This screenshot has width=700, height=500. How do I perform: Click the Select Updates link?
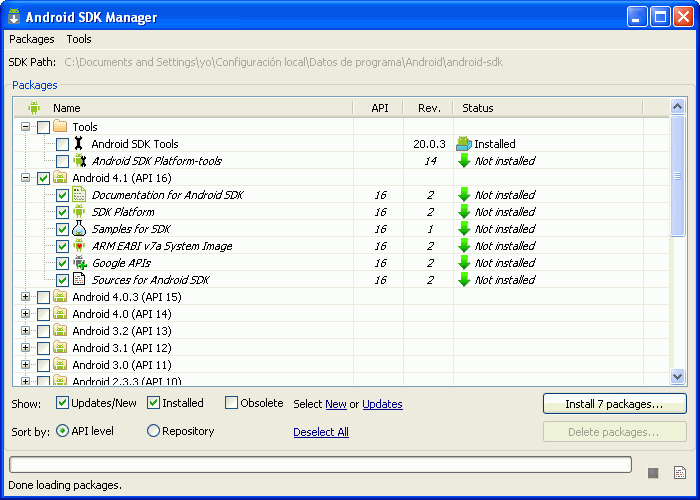[x=382, y=404]
